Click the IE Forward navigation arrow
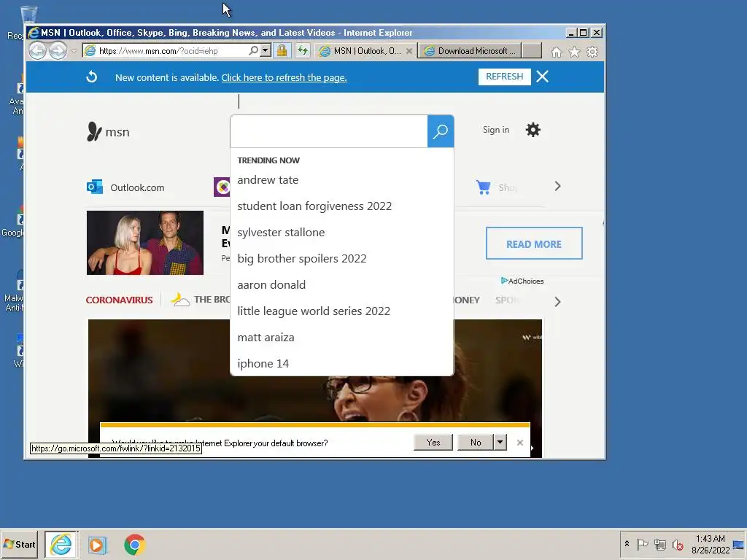747x560 pixels. tap(58, 50)
